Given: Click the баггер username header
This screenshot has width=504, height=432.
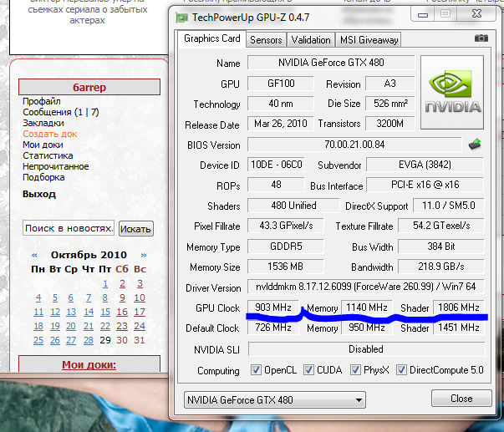Looking at the screenshot, I should point(89,87).
